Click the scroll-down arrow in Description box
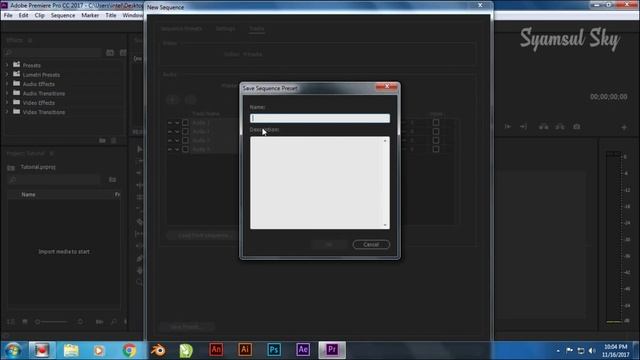This screenshot has width=640, height=360. click(x=385, y=225)
